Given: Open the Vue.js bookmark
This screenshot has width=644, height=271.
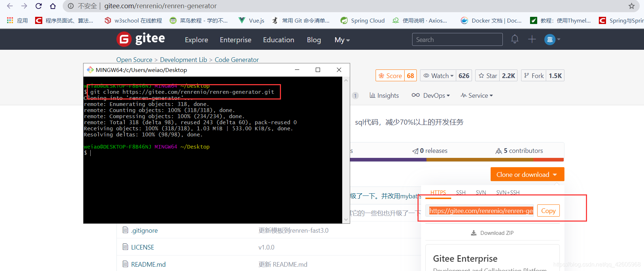Looking at the screenshot, I should tap(252, 20).
